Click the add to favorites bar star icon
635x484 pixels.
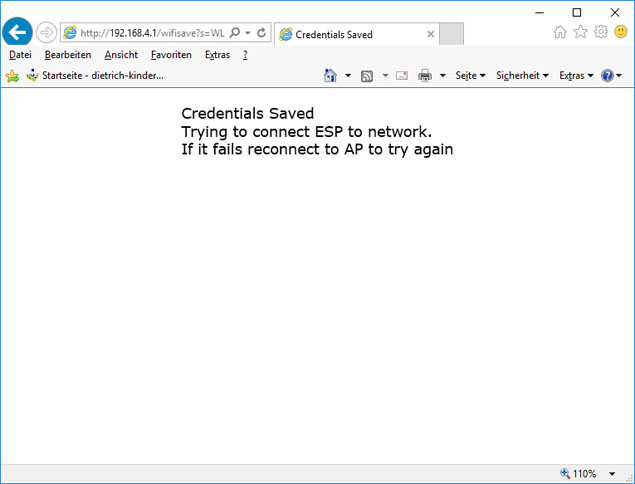coord(13,76)
